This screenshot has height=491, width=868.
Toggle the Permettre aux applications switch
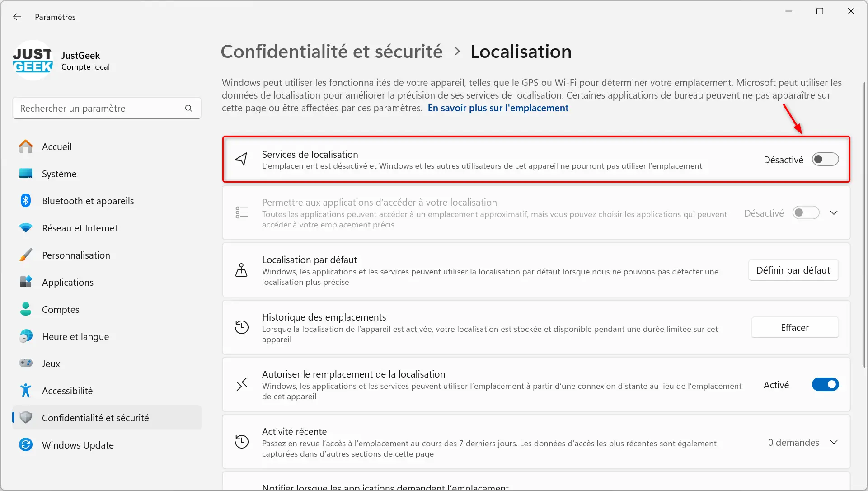coord(805,212)
